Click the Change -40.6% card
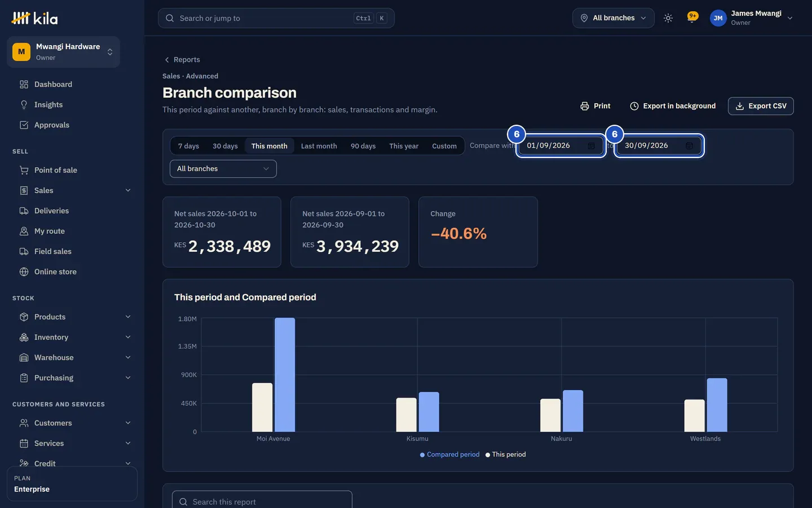The width and height of the screenshot is (812, 508). click(478, 232)
